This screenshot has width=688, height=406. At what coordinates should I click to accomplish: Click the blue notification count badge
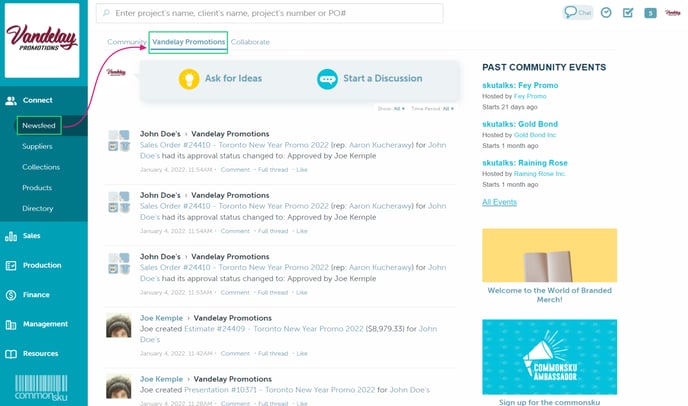click(x=650, y=13)
